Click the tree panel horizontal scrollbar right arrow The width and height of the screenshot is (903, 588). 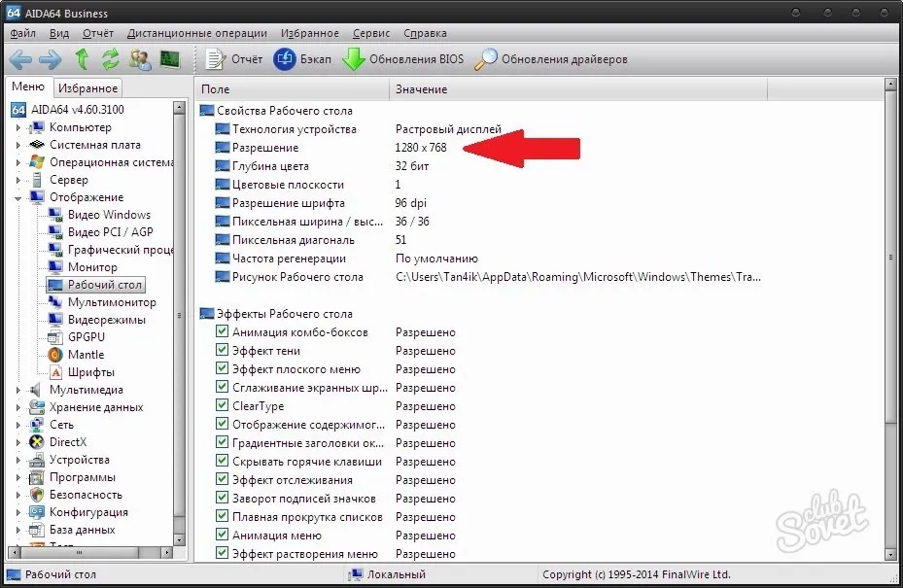click(167, 552)
